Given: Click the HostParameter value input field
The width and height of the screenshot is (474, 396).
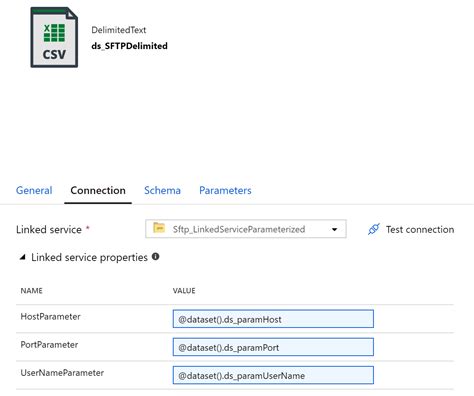Looking at the screenshot, I should (x=273, y=319).
